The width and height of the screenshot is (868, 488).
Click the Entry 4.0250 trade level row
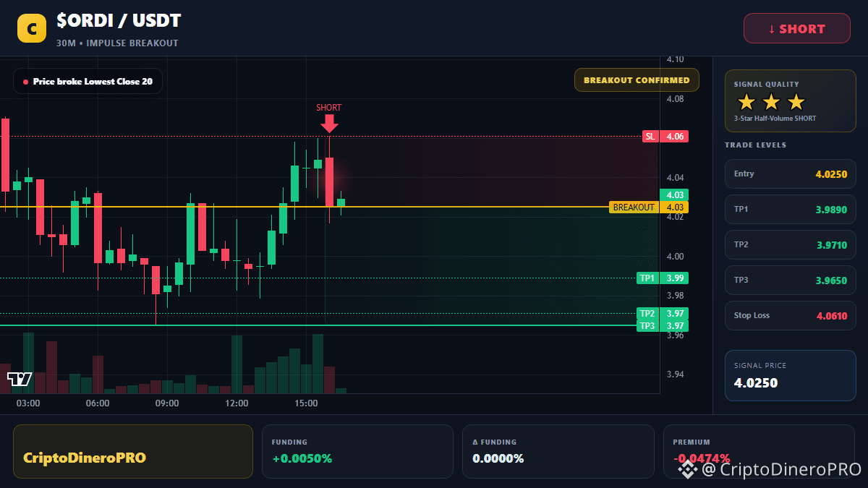coord(791,174)
